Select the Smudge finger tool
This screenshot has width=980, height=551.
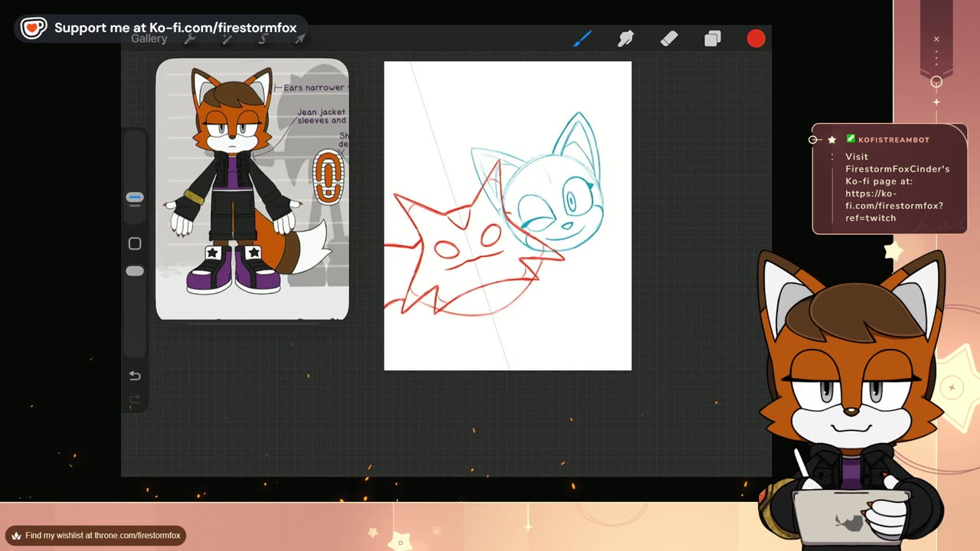(626, 38)
